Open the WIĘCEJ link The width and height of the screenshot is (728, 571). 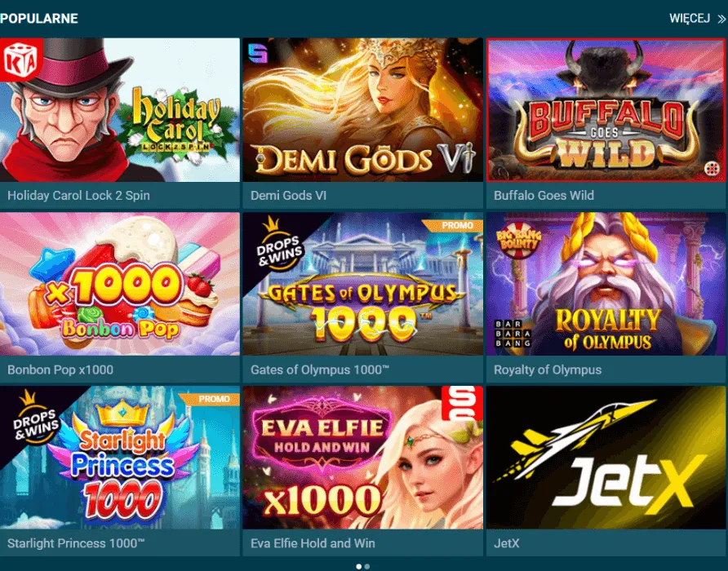690,19
